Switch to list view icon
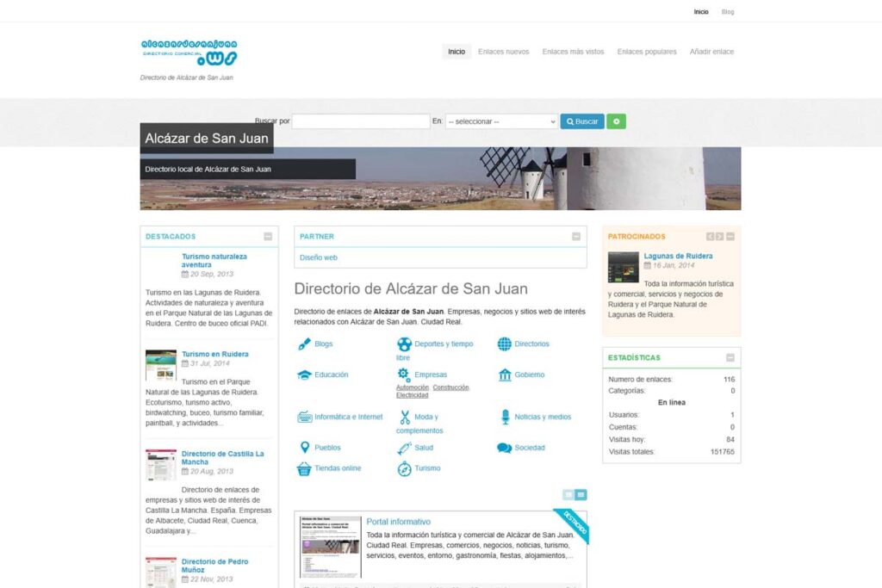The height and width of the screenshot is (588, 882). (568, 495)
